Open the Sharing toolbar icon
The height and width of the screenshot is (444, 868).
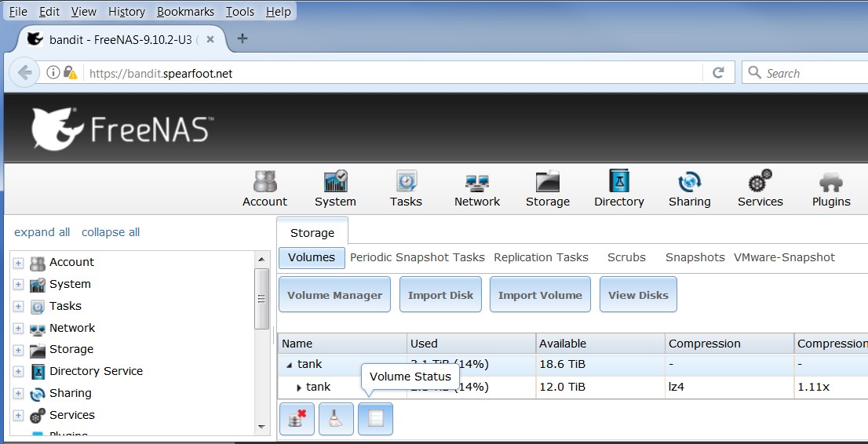[689, 189]
